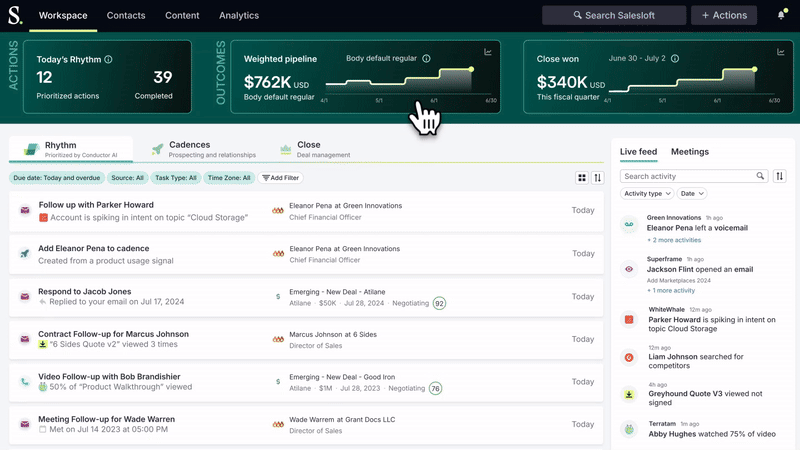Click magnifier icon in Search activity field

760,176
